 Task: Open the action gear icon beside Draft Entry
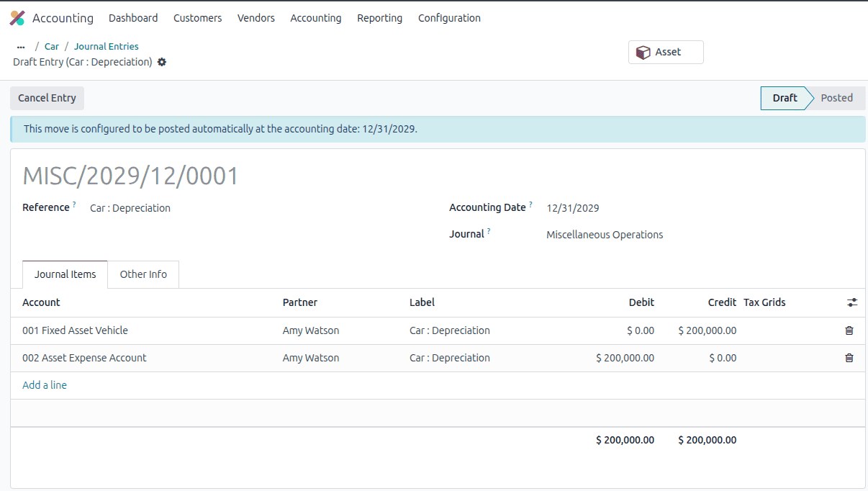tap(161, 62)
